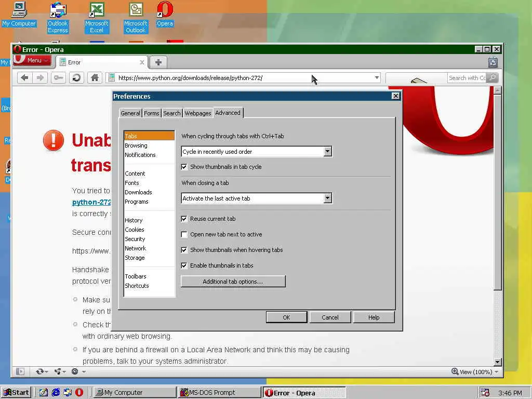Launch Outlook Express from quick launch
This screenshot has height=399, width=532.
[x=68, y=393]
